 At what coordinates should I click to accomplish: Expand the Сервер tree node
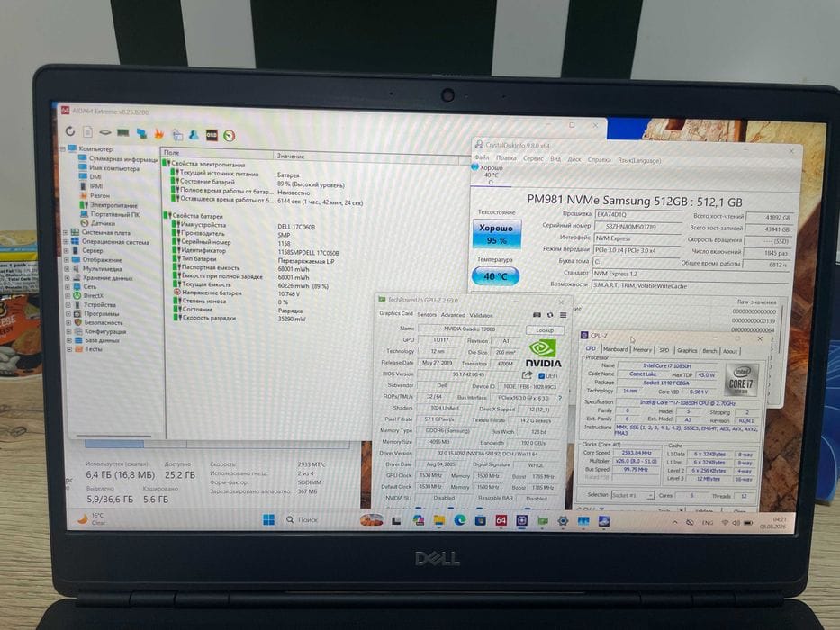[67, 251]
